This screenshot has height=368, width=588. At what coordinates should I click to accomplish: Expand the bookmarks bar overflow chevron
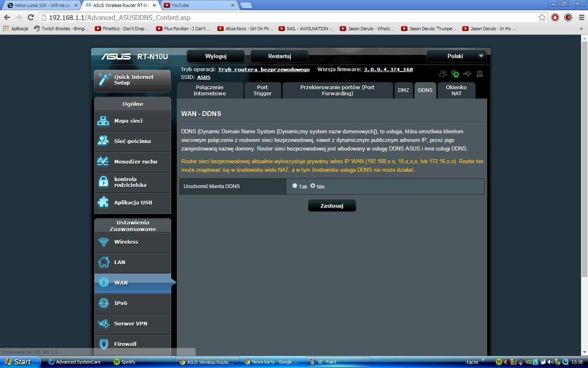pyautogui.click(x=581, y=29)
